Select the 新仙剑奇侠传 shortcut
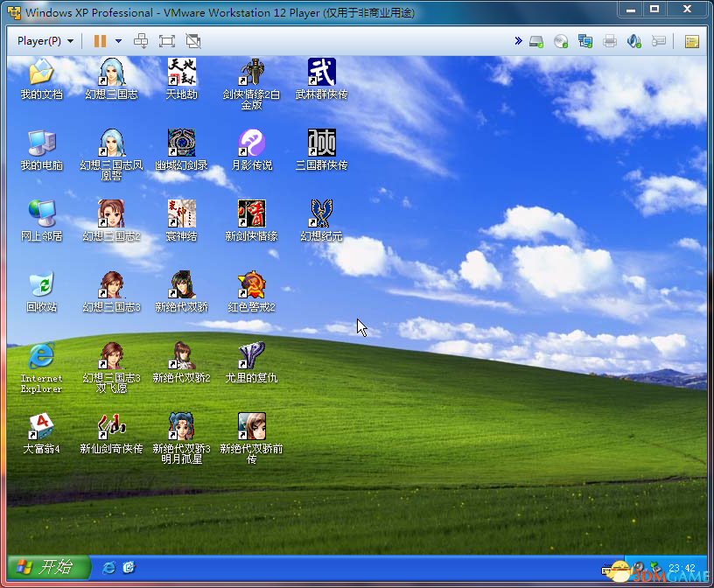Screen dimensions: 714x588 tap(112, 433)
